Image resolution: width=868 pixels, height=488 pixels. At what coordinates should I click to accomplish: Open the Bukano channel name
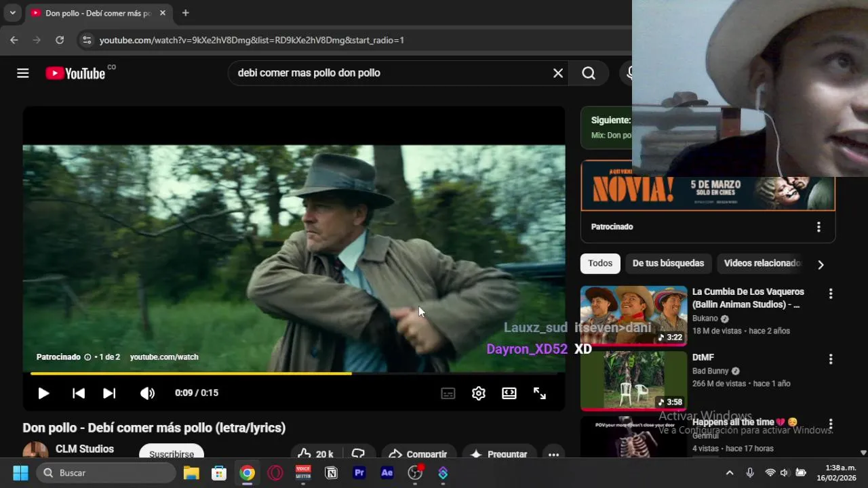tap(705, 319)
